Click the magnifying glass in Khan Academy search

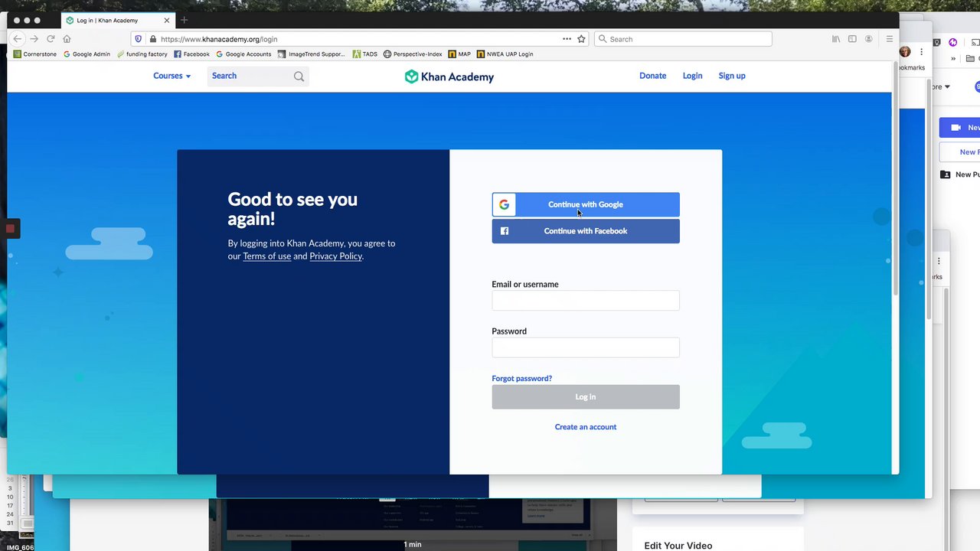299,76
